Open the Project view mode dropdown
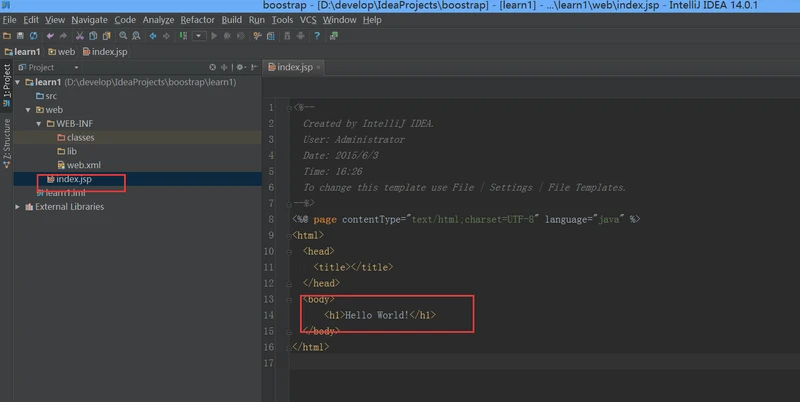The width and height of the screenshot is (800, 402). (x=76, y=67)
